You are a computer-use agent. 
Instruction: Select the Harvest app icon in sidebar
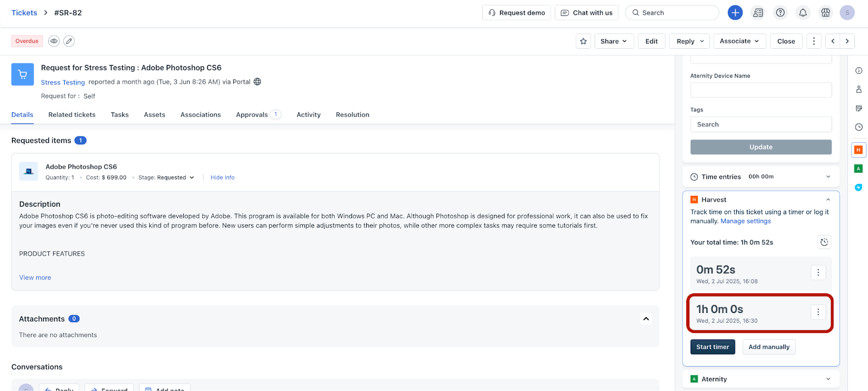point(858,150)
